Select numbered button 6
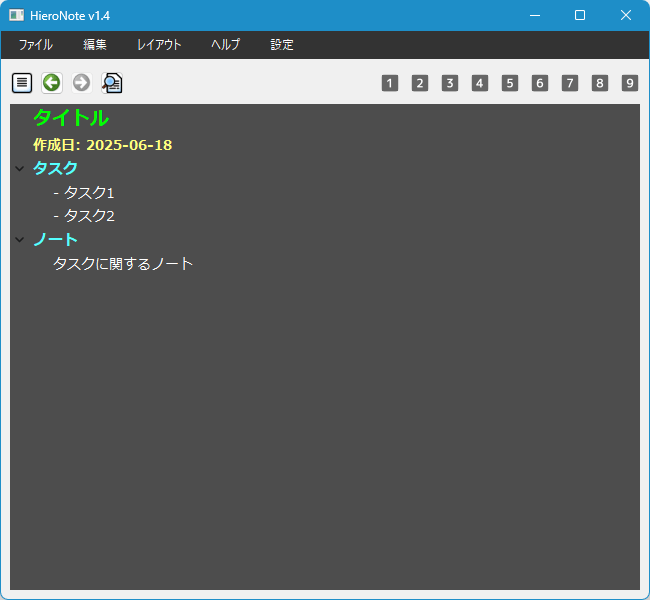The width and height of the screenshot is (650, 600). 540,83
